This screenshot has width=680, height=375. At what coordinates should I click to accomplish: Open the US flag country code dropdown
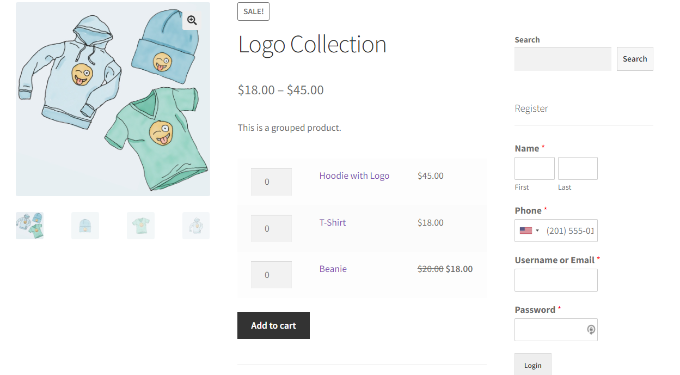click(x=529, y=231)
